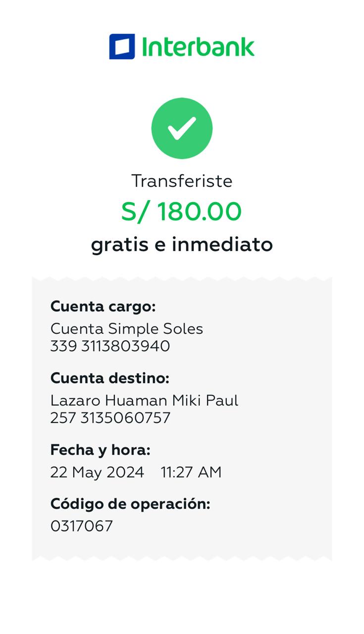Image resolution: width=364 pixels, height=634 pixels.
Task: Click the zigzag bottom edge of receipt
Action: click(x=182, y=558)
